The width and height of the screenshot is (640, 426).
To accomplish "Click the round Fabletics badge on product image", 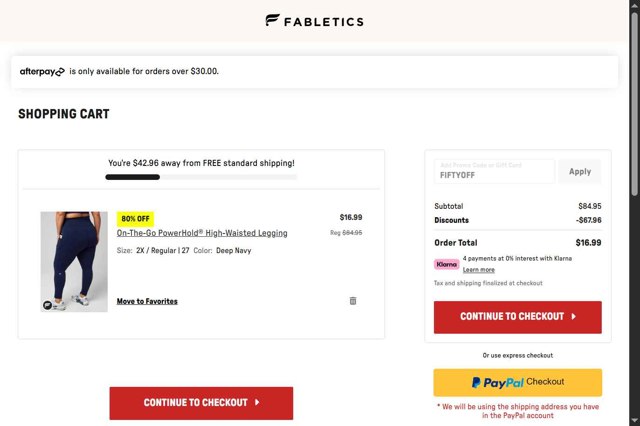I will 48,303.
